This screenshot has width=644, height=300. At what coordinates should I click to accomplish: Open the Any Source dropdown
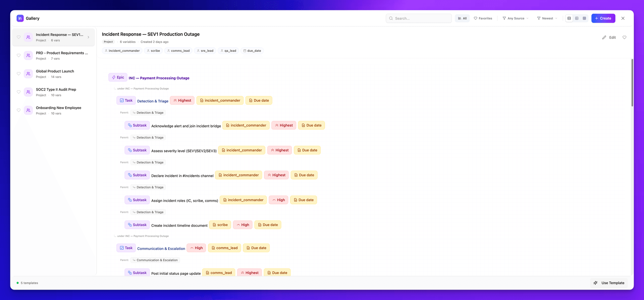click(x=515, y=18)
